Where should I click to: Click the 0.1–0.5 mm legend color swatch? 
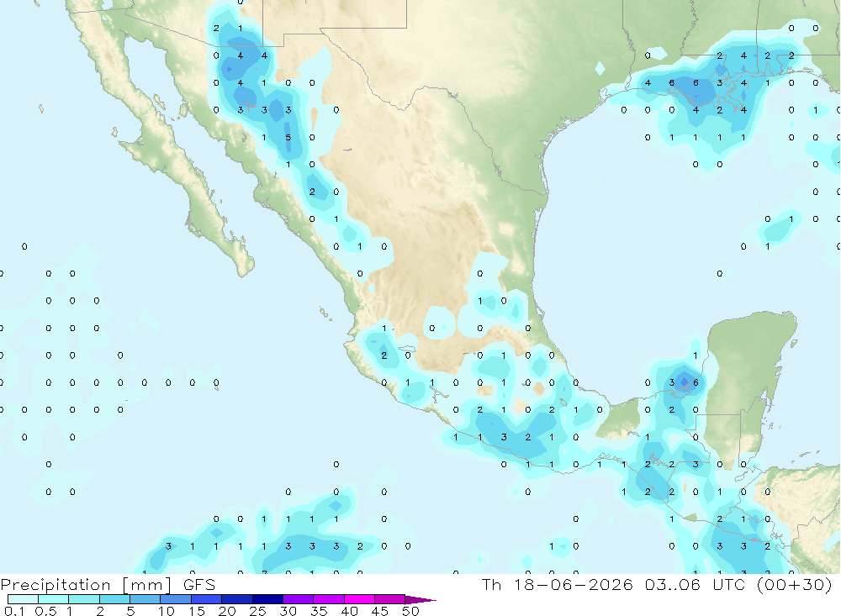[23, 599]
